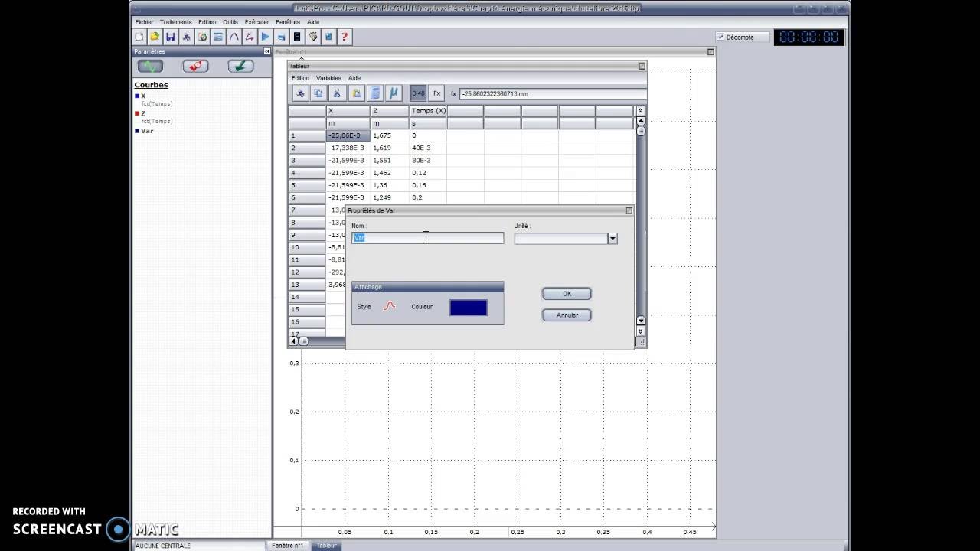Open the Unité dropdown arrow
The width and height of the screenshot is (980, 551).
pyautogui.click(x=612, y=239)
